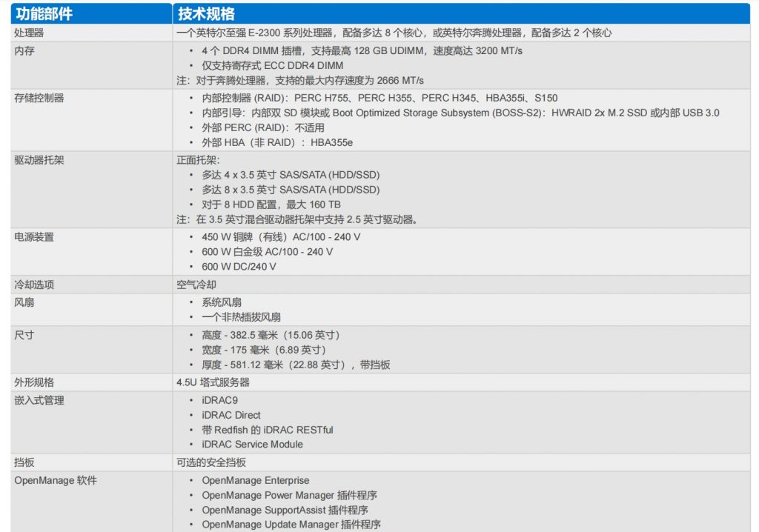Click OpenManage Update Manager 插件程序

point(291,525)
